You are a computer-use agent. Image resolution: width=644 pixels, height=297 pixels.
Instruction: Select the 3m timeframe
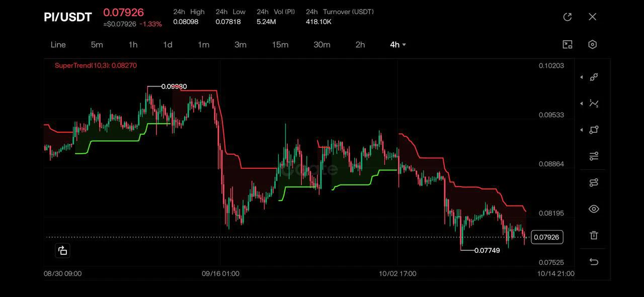240,45
